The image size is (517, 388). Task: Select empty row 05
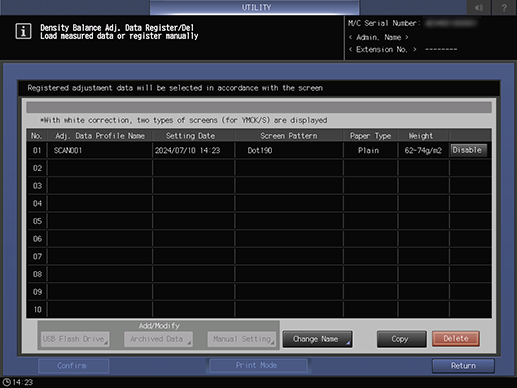[259, 221]
